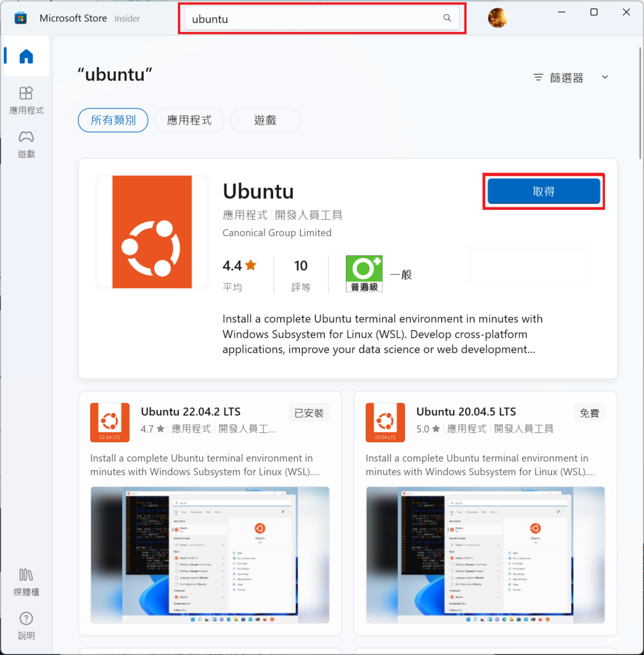Click the Ubuntu description paragraph
644x655 pixels.
(382, 334)
